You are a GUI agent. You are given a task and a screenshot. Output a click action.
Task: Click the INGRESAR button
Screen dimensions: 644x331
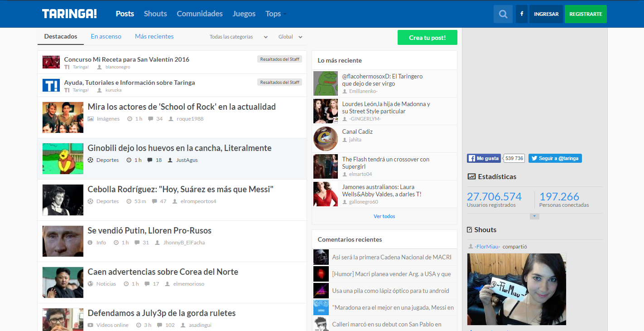point(546,14)
